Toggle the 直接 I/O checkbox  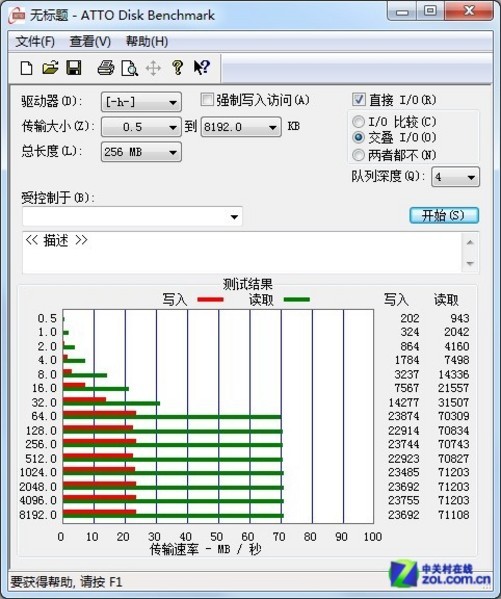pos(358,100)
